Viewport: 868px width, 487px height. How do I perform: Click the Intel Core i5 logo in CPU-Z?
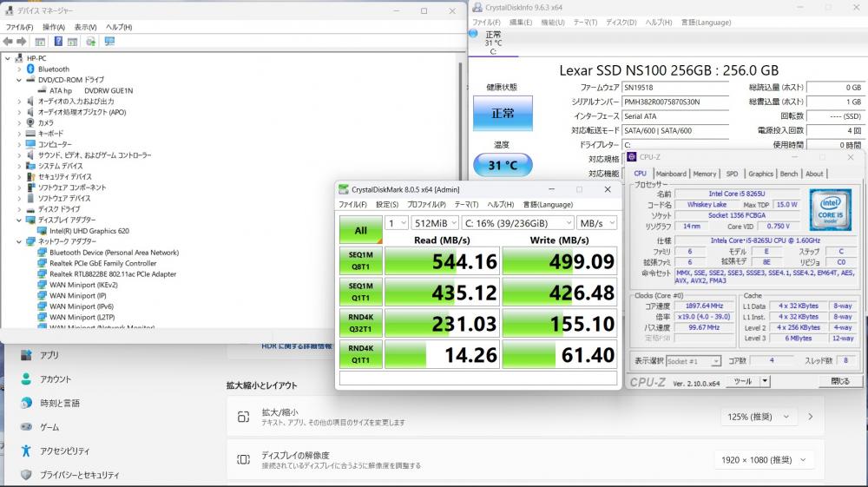coord(831,210)
